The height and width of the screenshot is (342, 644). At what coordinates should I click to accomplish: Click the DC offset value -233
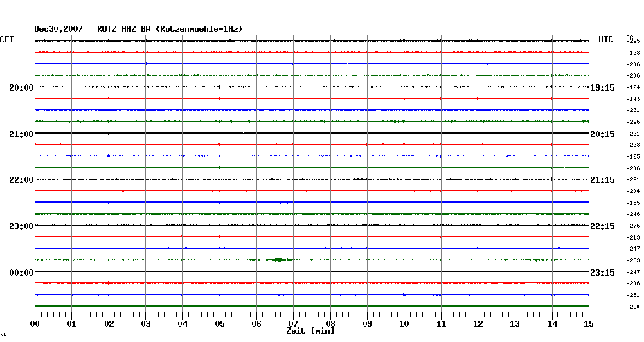(x=634, y=261)
